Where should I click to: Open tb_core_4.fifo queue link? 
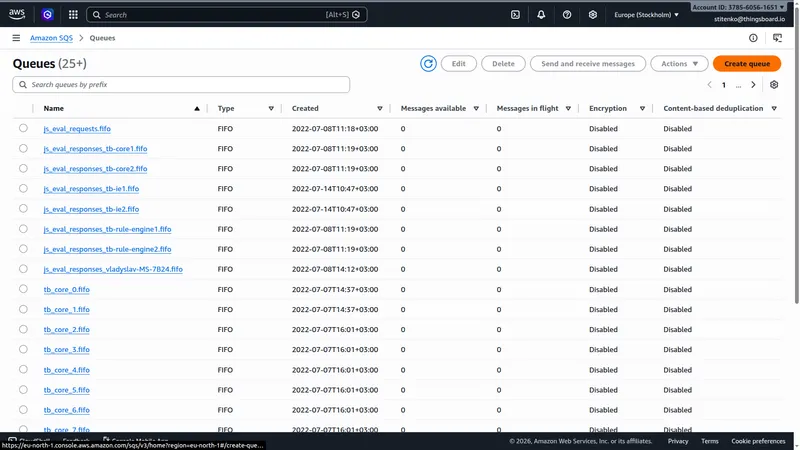pyautogui.click(x=66, y=369)
